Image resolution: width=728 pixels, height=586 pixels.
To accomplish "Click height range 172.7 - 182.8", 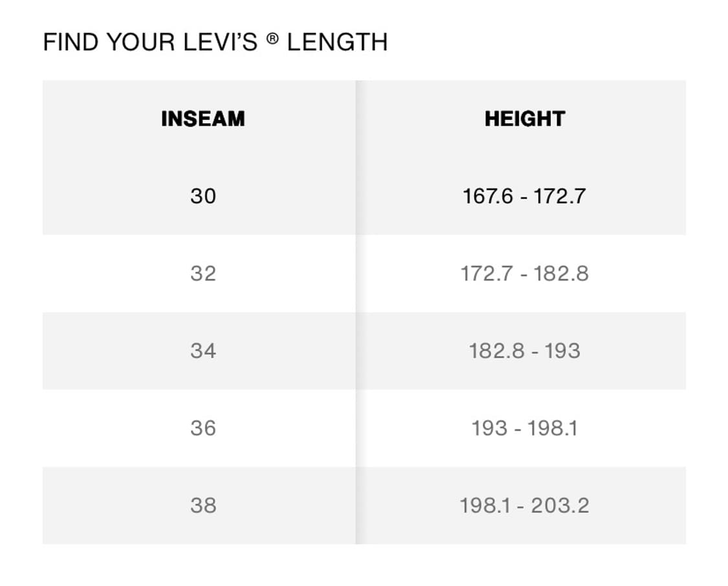I will [x=524, y=274].
